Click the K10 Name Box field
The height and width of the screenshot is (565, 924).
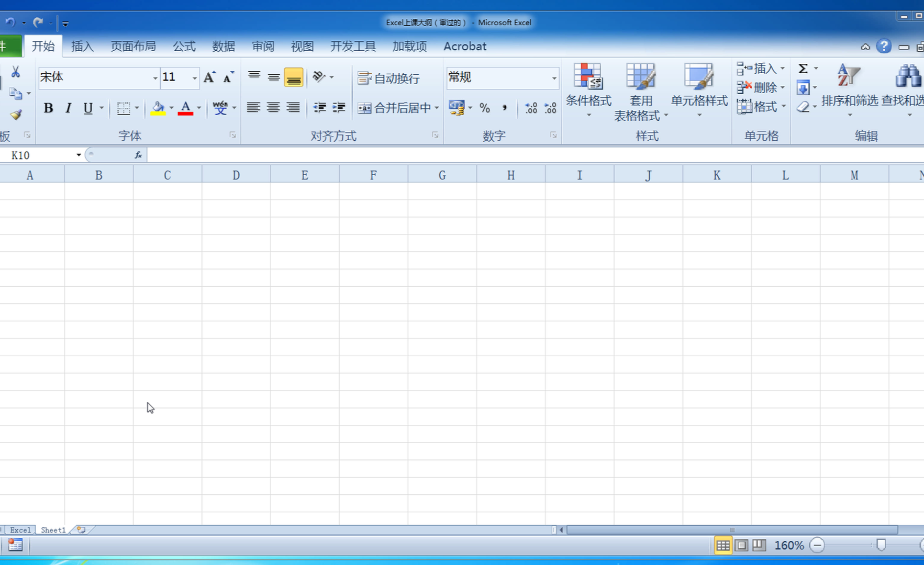click(x=39, y=155)
